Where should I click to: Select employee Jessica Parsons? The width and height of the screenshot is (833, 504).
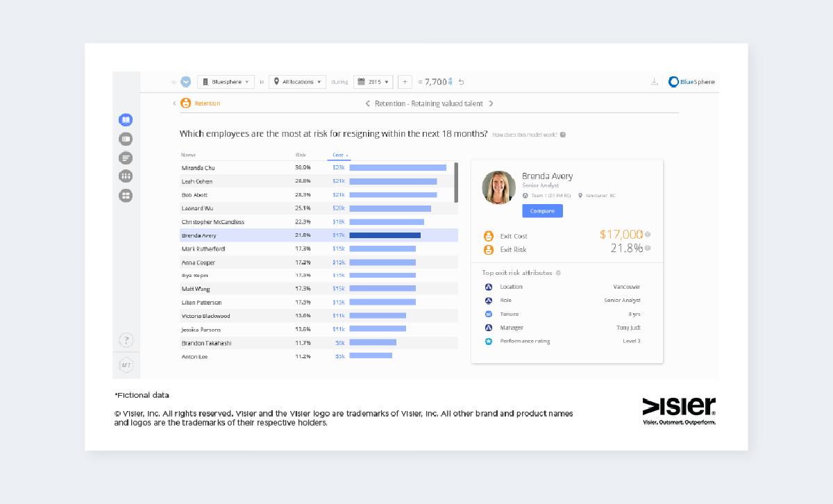pyautogui.click(x=201, y=329)
